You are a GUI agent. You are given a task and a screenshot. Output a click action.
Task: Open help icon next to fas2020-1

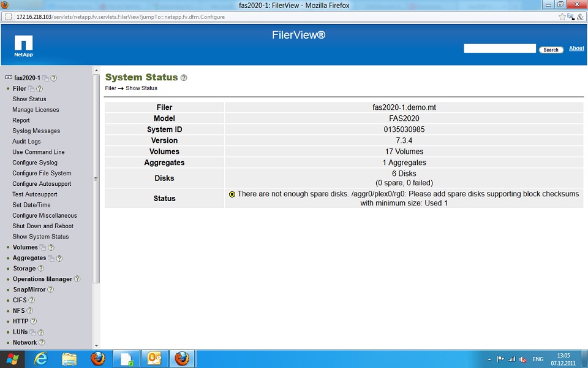coord(54,78)
